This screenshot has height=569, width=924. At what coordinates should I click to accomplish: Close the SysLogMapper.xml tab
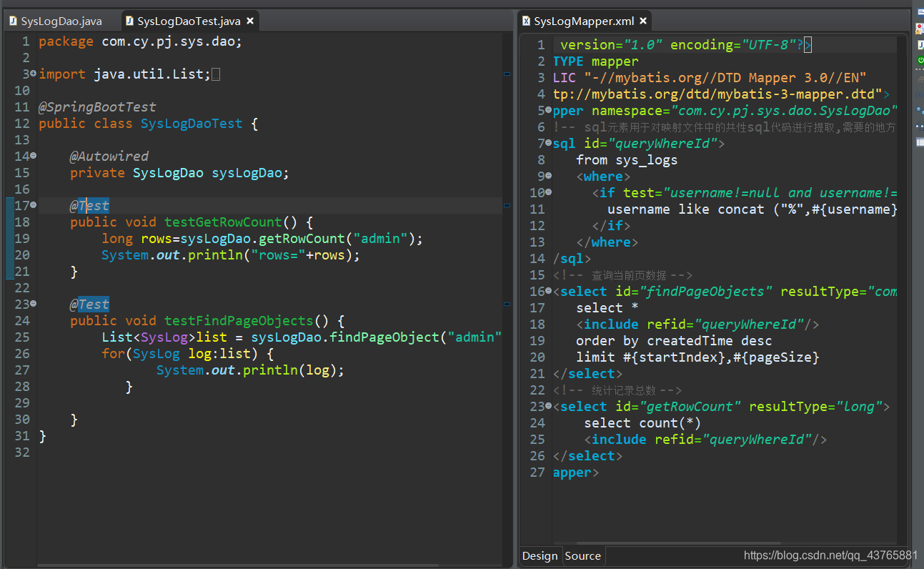[x=642, y=21]
